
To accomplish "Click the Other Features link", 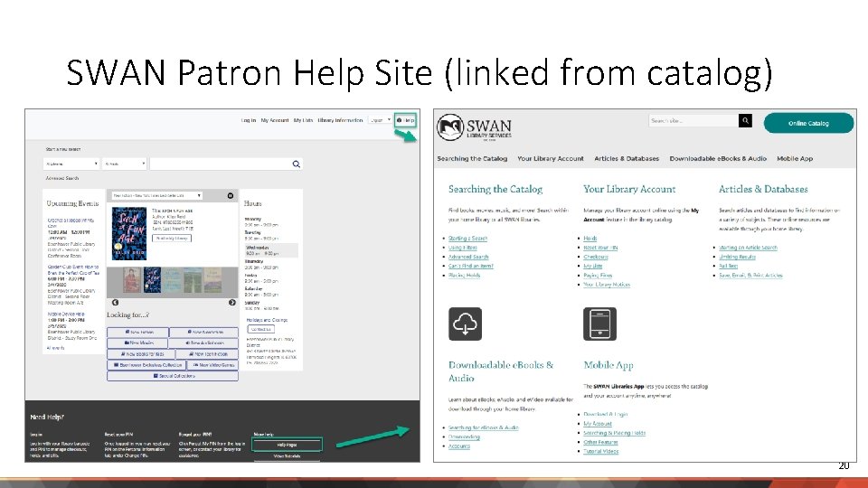I will point(600,442).
